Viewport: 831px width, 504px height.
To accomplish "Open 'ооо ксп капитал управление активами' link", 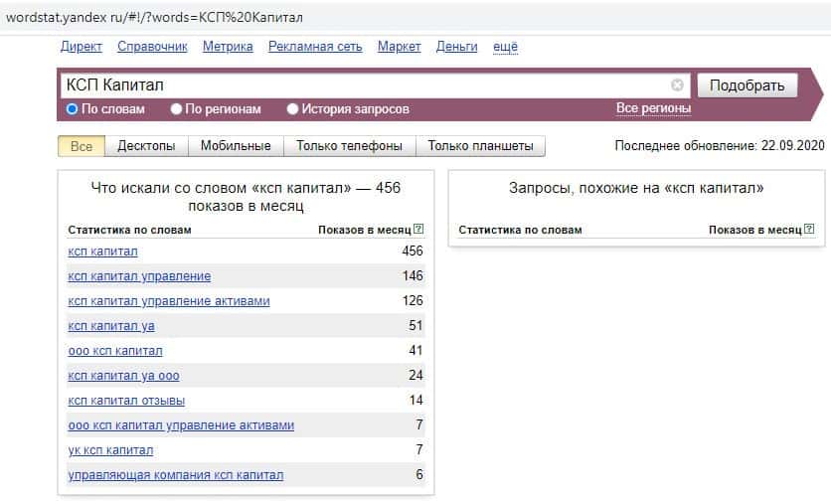I will (181, 425).
